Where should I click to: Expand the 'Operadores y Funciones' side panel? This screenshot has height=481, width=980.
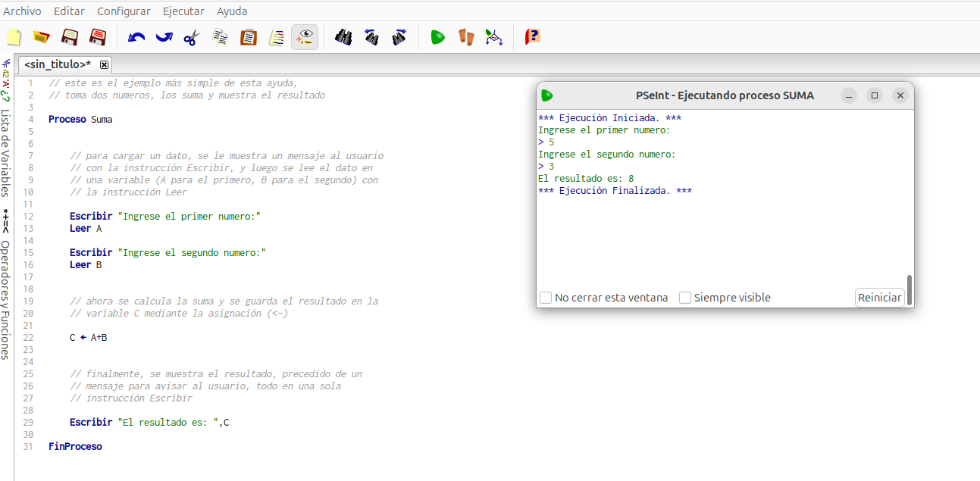tap(6, 299)
